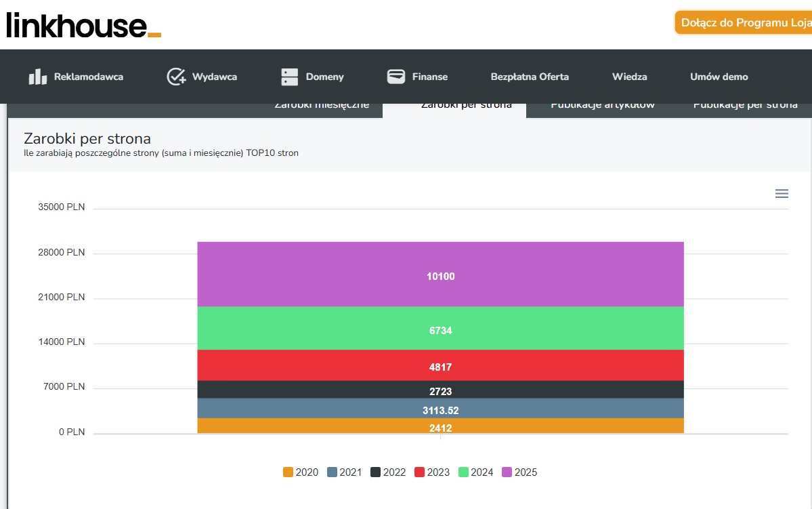
Task: Open the Bezpłatna Oferta menu item
Action: [x=530, y=77]
